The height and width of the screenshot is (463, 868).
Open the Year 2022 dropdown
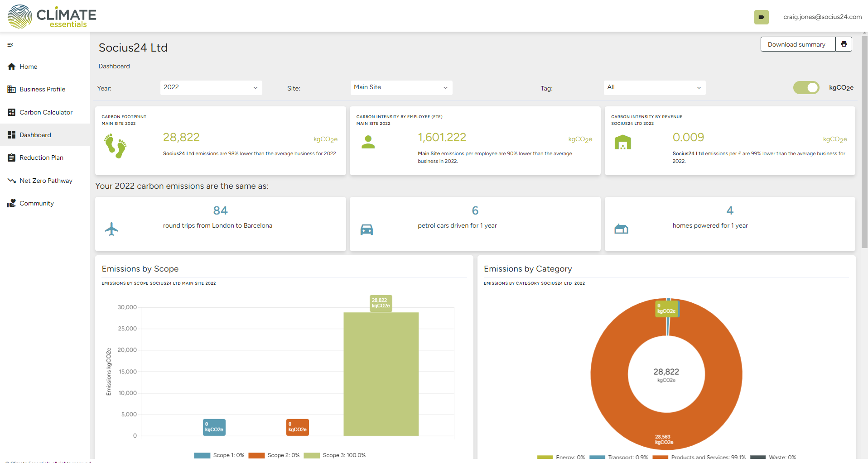(211, 88)
